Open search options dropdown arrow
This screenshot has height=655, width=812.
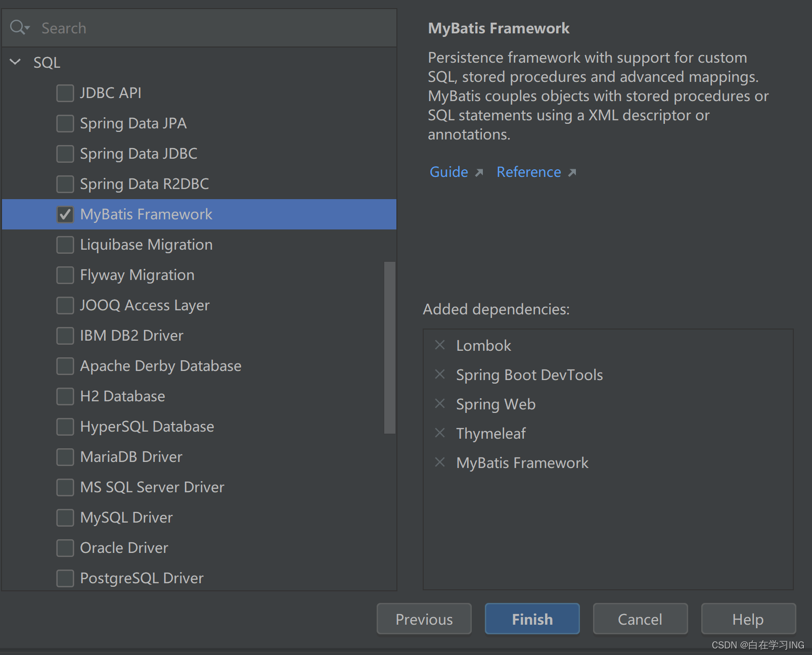[x=27, y=28]
